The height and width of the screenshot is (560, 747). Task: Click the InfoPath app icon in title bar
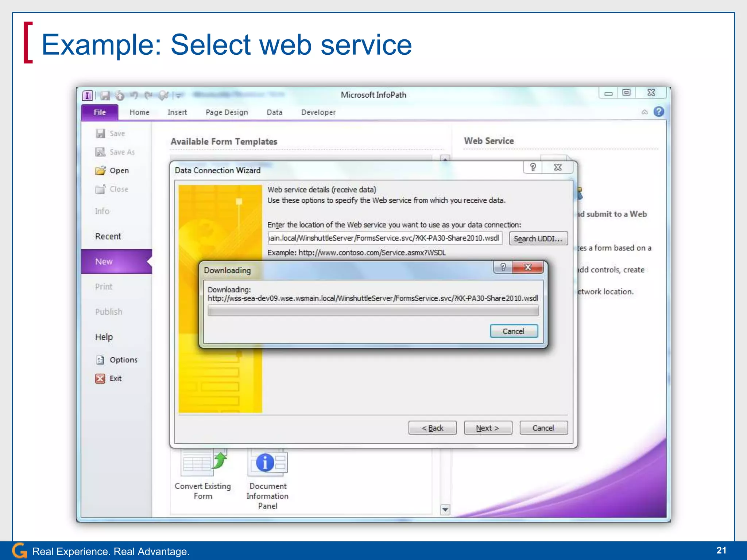point(87,96)
